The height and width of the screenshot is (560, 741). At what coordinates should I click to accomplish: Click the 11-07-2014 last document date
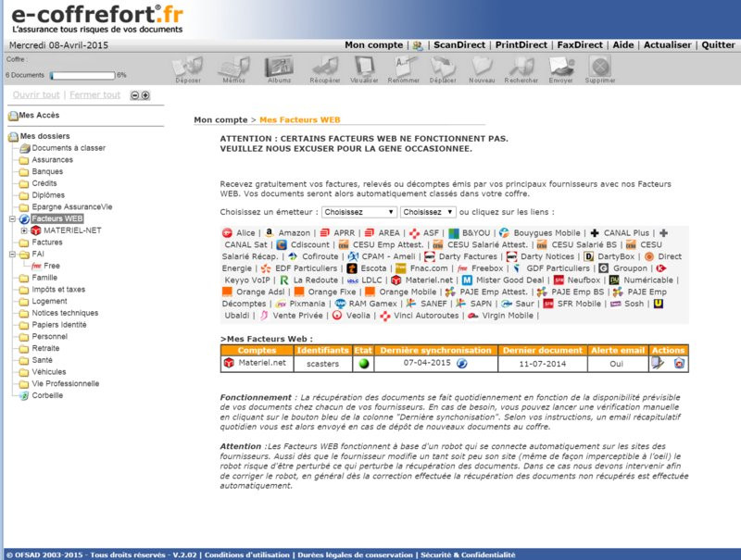[x=543, y=364]
